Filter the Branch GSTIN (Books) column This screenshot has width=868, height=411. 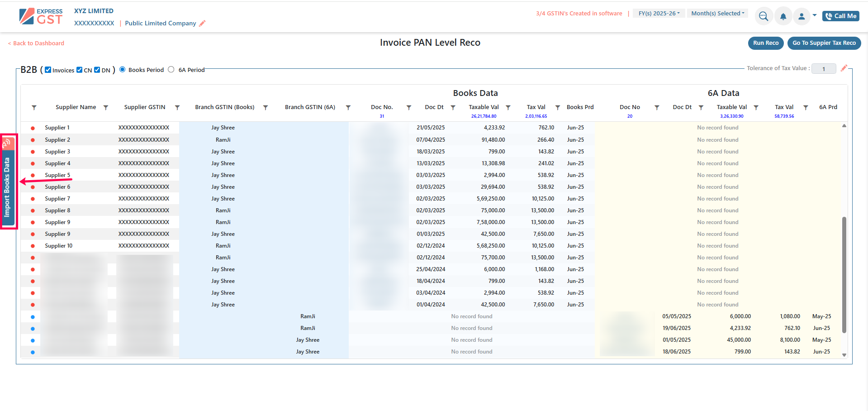point(266,108)
